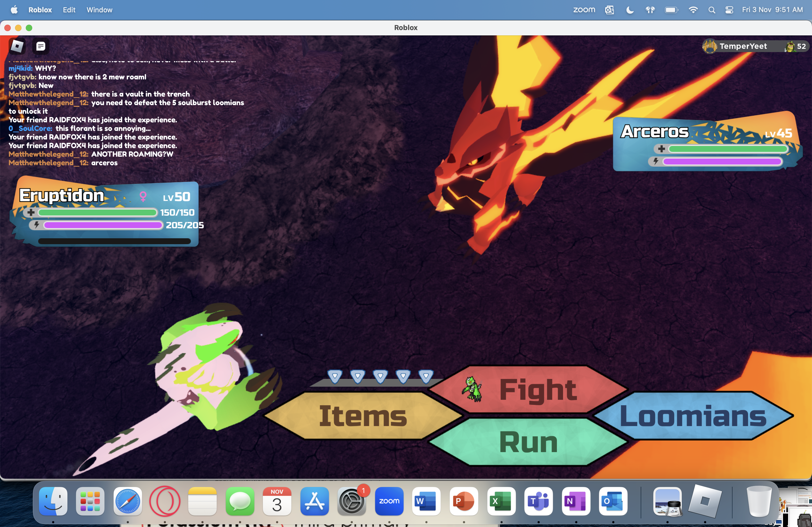Open the Items battle menu
Viewport: 812px width, 527px height.
click(x=363, y=416)
